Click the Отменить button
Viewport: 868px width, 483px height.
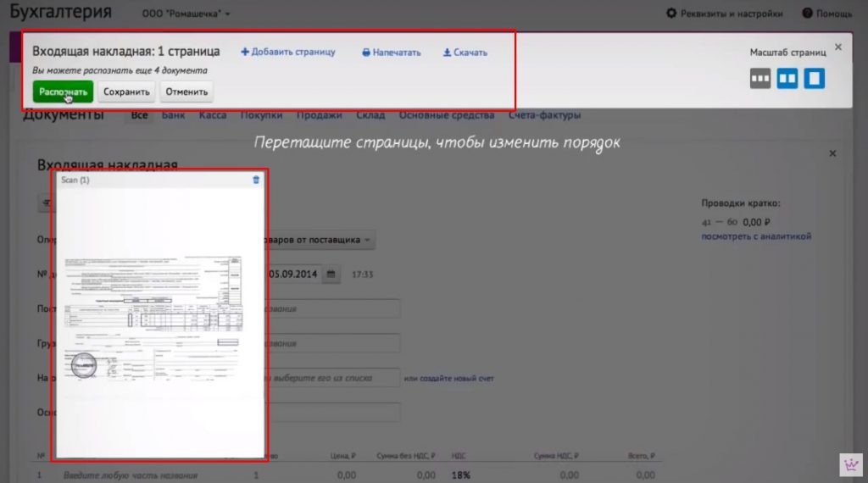pyautogui.click(x=186, y=92)
